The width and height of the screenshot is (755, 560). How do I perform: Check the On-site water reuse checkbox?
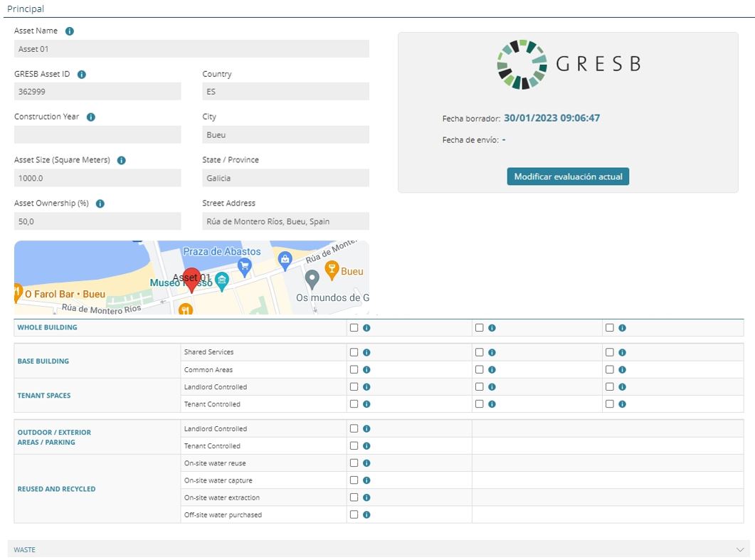click(x=354, y=463)
